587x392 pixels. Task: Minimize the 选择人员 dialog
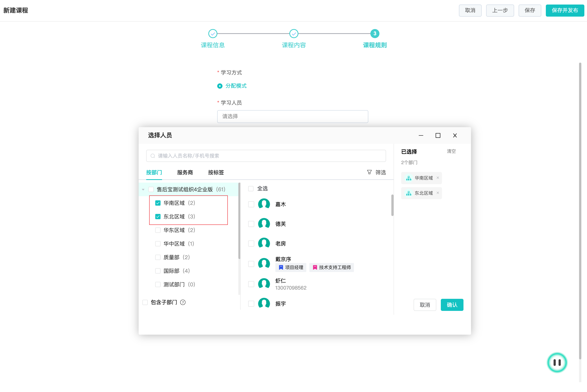[x=421, y=135]
